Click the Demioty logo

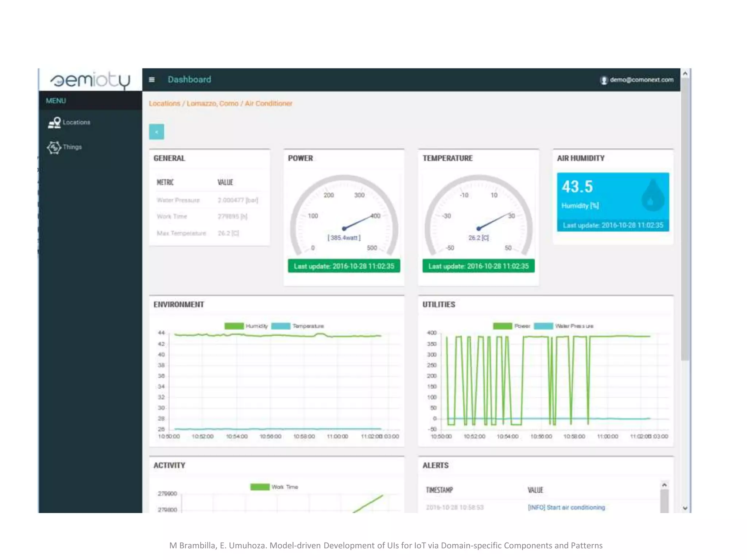(90, 80)
